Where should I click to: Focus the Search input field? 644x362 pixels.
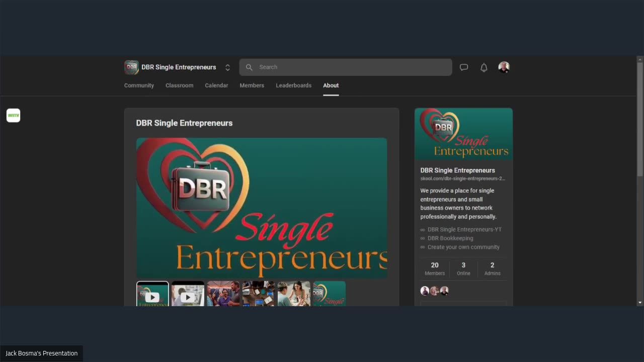[346, 67]
